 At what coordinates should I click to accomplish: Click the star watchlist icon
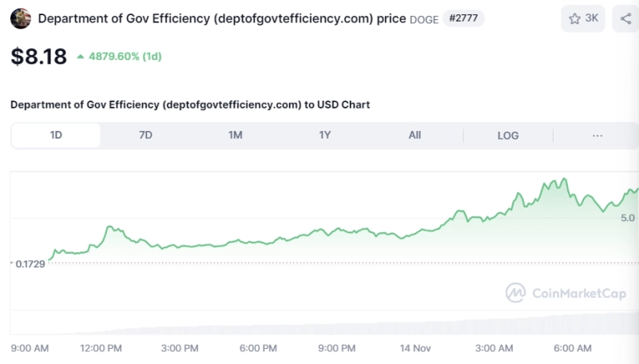point(575,18)
